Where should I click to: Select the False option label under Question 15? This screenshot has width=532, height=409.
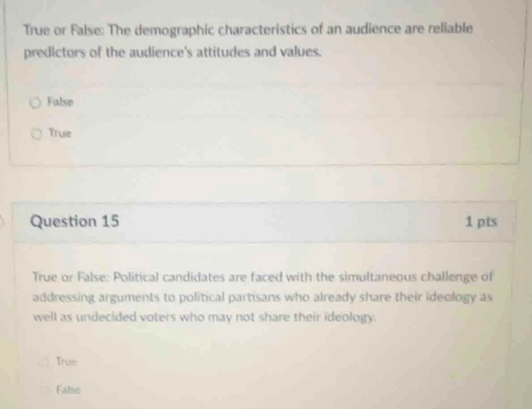click(67, 389)
